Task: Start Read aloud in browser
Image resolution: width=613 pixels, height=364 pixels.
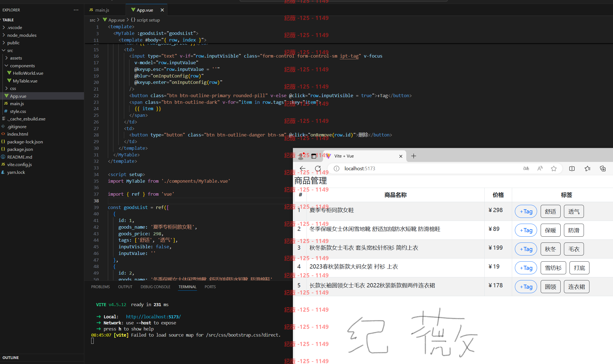Action: click(x=540, y=169)
